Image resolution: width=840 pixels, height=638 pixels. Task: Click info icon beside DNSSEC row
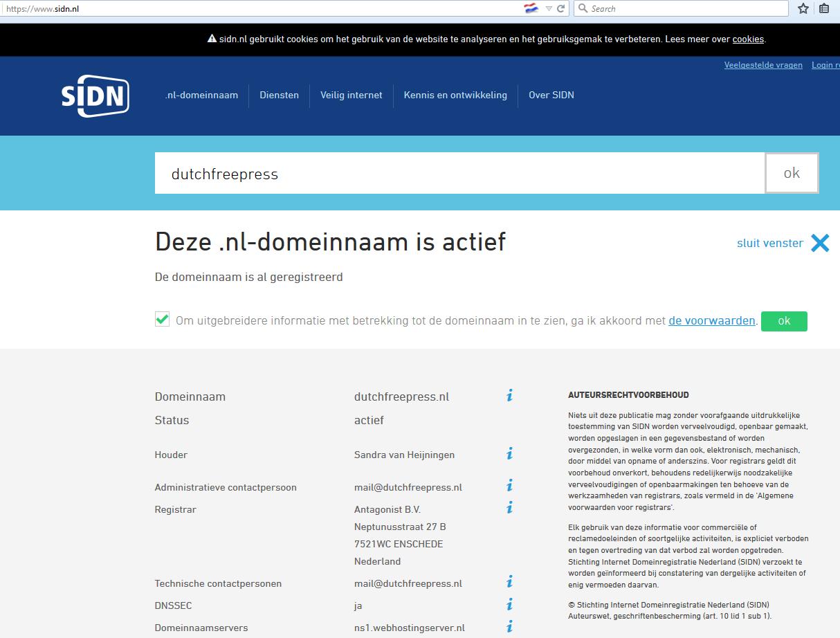(509, 605)
